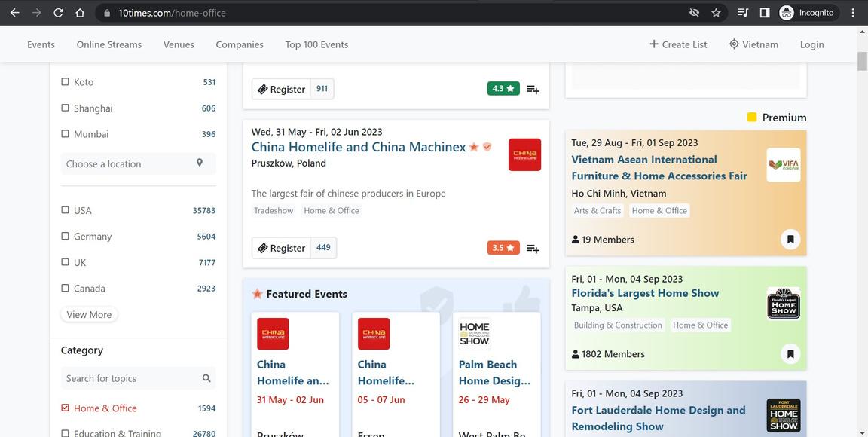868x437 pixels.
Task: Open Florida's Largest Home Show link
Action: point(645,293)
